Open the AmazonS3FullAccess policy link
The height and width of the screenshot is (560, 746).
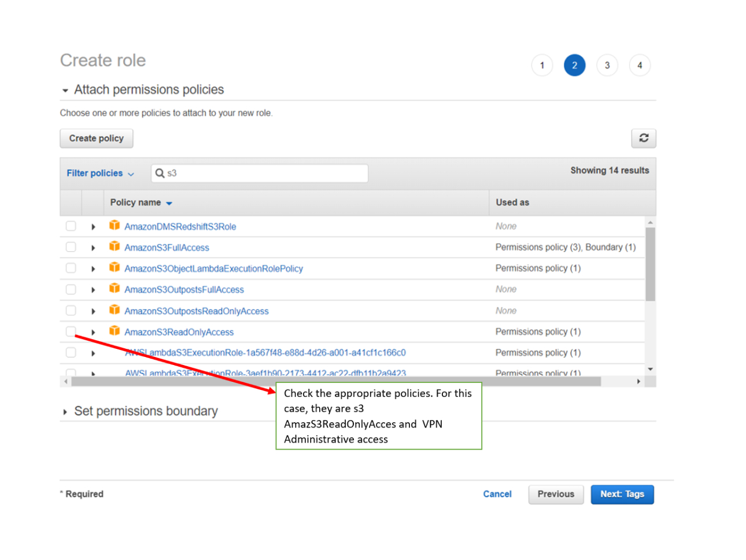167,248
